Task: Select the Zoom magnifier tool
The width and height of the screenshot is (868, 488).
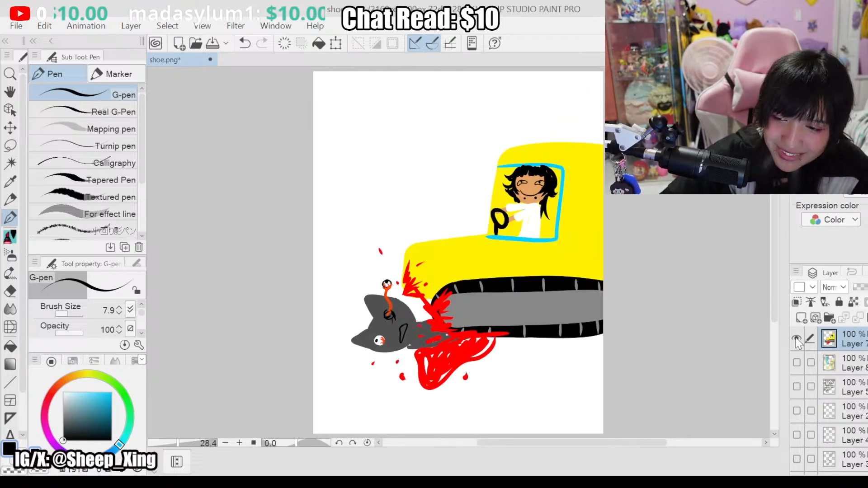Action: (x=10, y=74)
